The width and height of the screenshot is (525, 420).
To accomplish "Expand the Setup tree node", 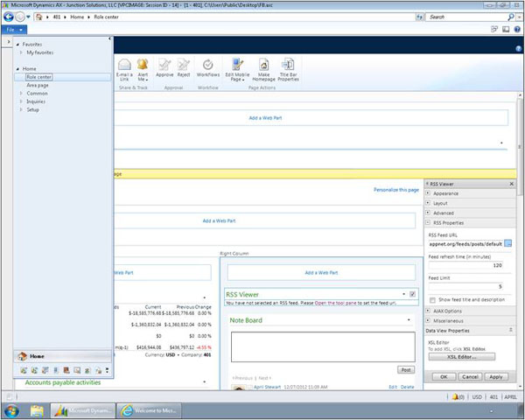I will coord(21,109).
